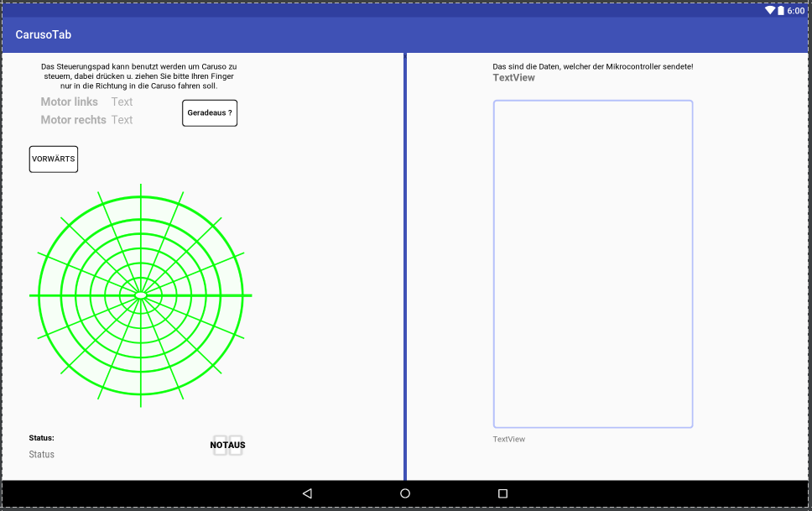
Task: Tap the Android recent apps square icon
Action: [x=502, y=493]
